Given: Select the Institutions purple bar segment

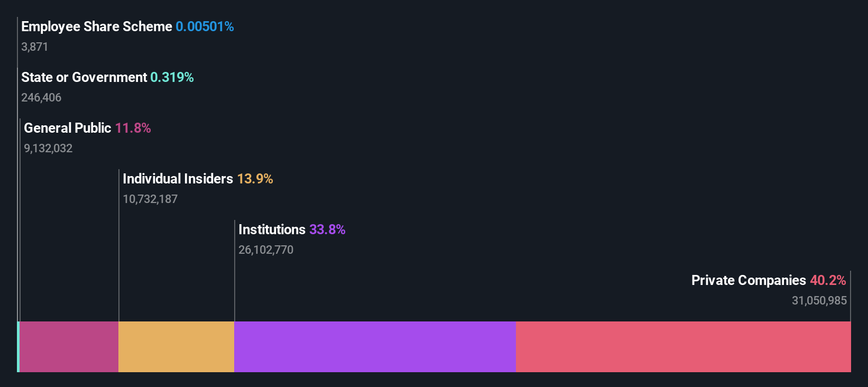Looking at the screenshot, I should click(x=375, y=347).
